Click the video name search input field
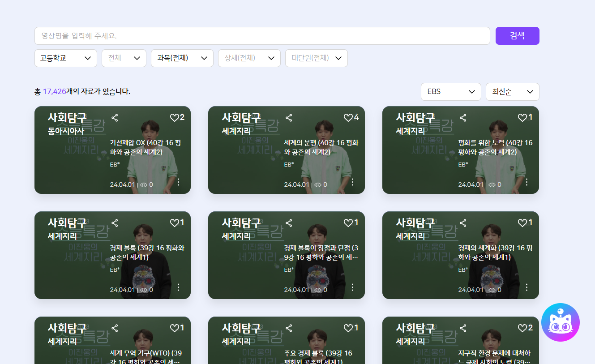Screen dimensions: 595x364 [x=262, y=36]
